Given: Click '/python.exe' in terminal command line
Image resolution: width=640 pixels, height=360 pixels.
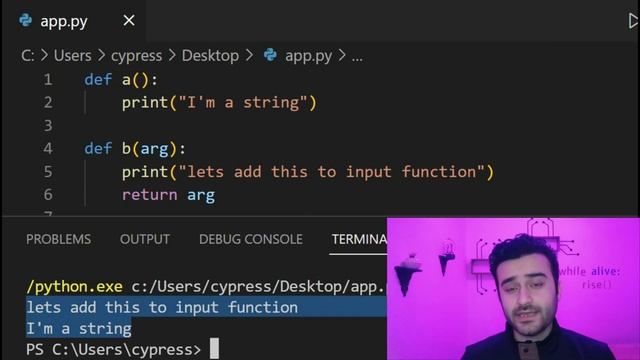Looking at the screenshot, I should 75,287.
